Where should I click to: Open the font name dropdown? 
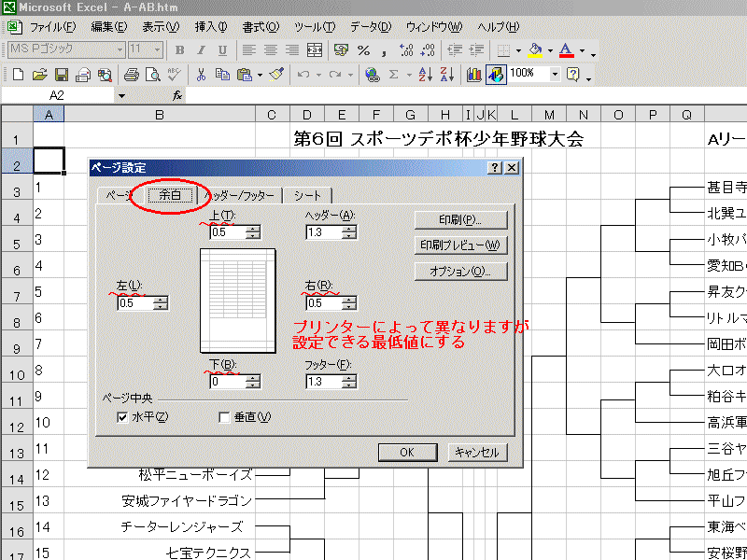coord(120,49)
